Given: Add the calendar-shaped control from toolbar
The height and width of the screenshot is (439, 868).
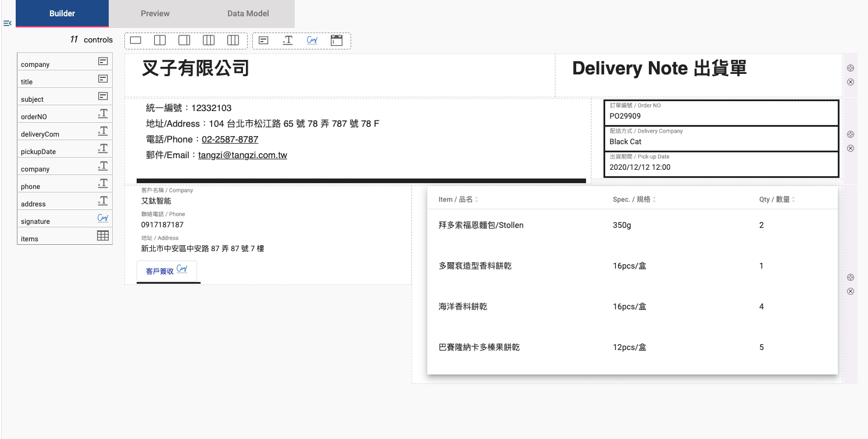Looking at the screenshot, I should point(337,40).
